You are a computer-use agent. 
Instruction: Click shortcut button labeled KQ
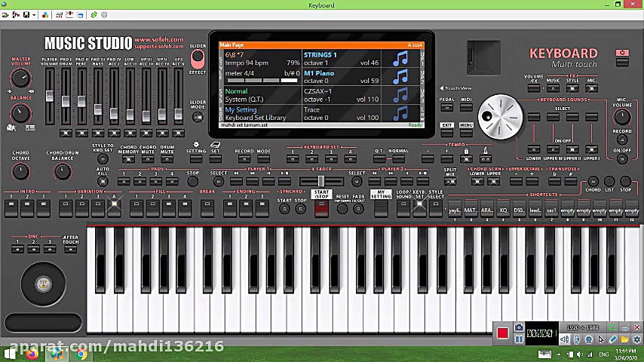(503, 210)
